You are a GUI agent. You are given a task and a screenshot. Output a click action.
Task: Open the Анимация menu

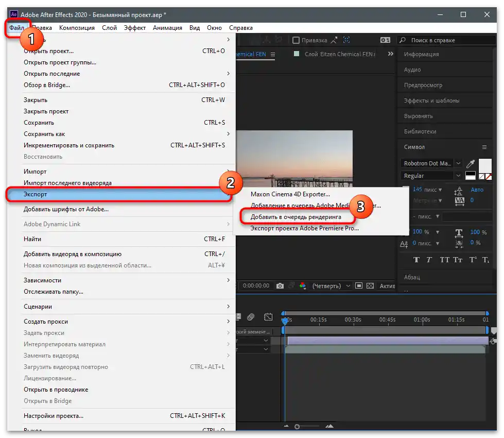click(x=167, y=28)
